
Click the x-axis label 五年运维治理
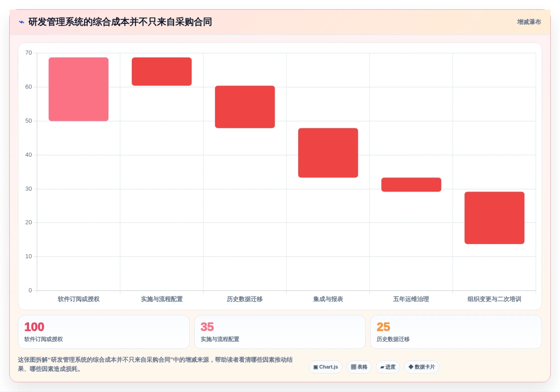pyautogui.click(x=411, y=299)
